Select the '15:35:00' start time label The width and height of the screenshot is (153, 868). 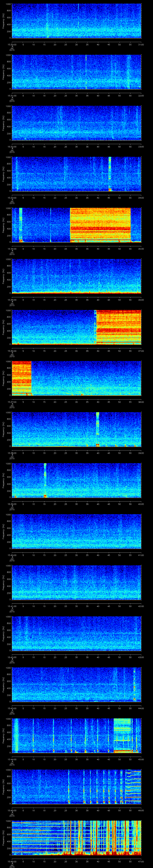12,300
